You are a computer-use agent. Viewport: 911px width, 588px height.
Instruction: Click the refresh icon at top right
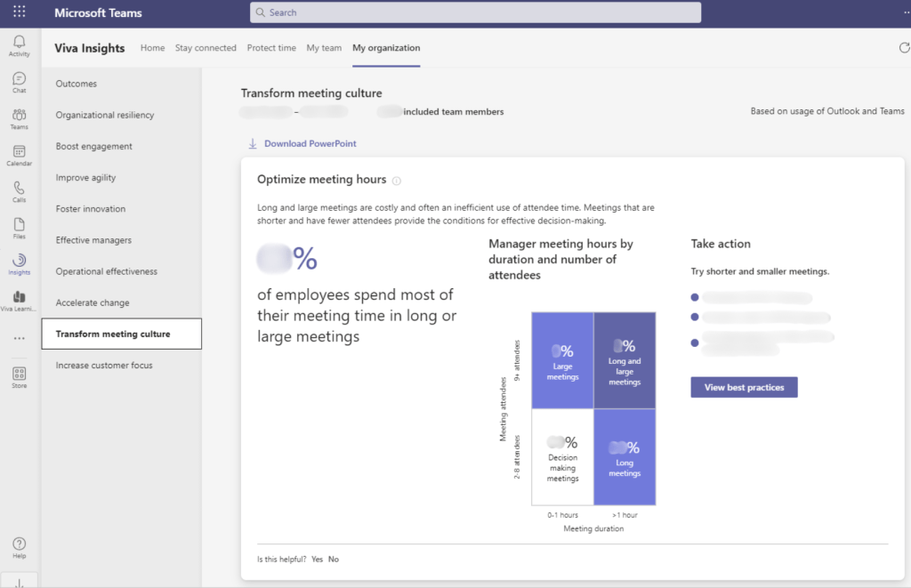[x=905, y=48]
